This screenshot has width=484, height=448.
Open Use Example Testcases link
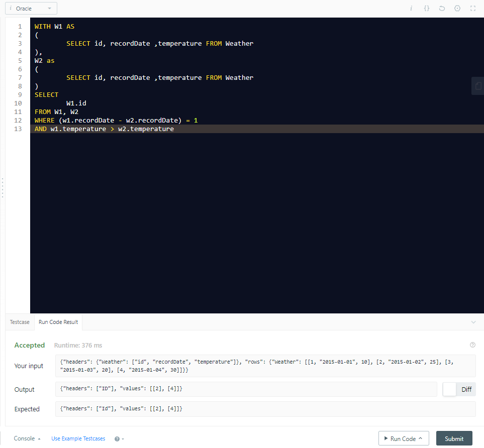[78, 438]
